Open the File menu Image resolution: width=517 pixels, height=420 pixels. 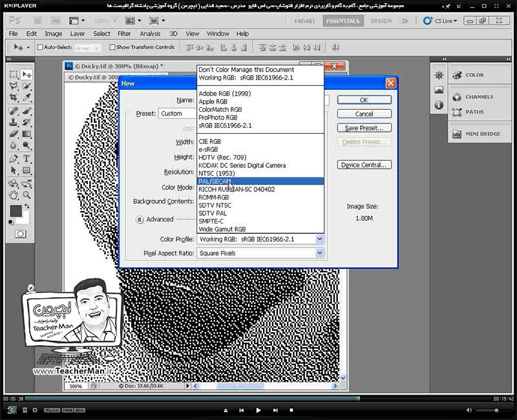(13, 34)
